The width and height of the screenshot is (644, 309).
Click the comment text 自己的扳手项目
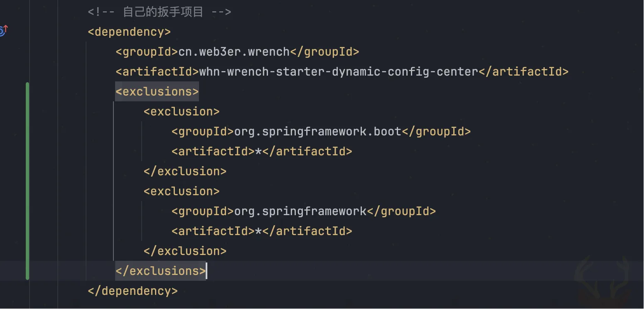(163, 12)
